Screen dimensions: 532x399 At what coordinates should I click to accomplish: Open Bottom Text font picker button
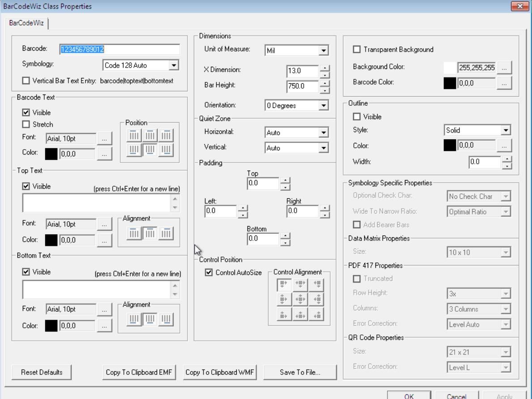tap(105, 309)
